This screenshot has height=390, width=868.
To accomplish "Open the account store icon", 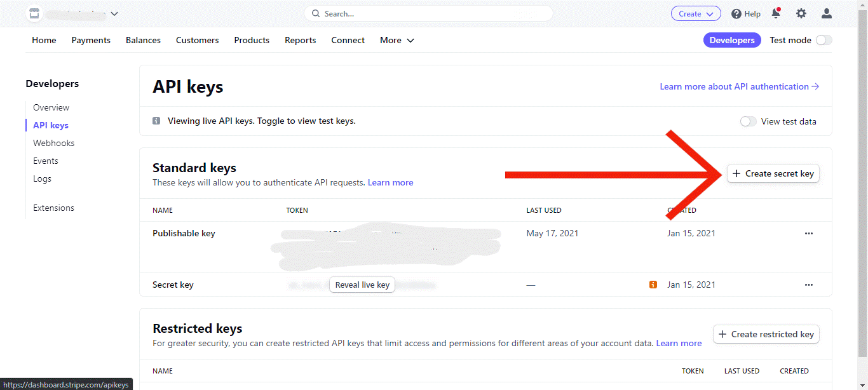I will [34, 13].
